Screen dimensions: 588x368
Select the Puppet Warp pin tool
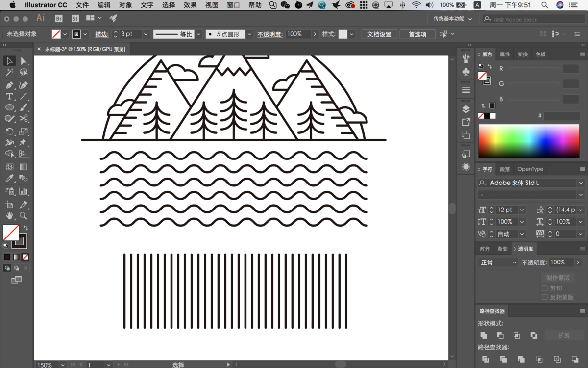[23, 143]
